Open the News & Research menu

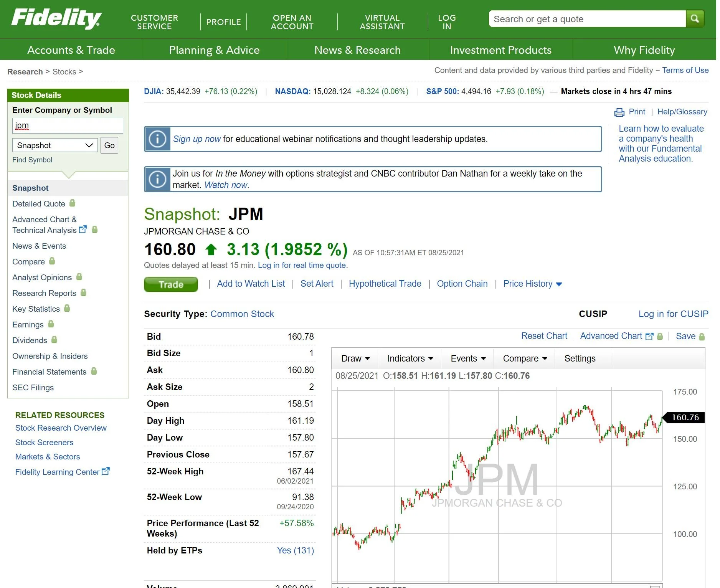point(357,50)
